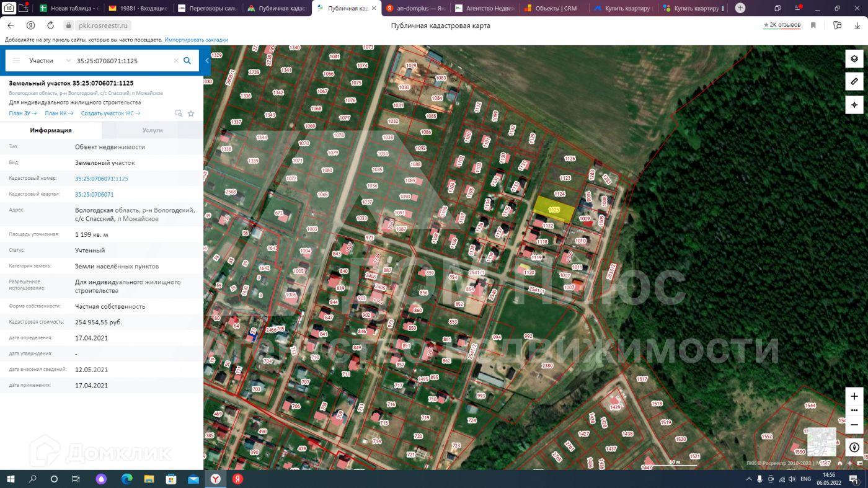Bookmark the page in the address bar

pos(813,25)
